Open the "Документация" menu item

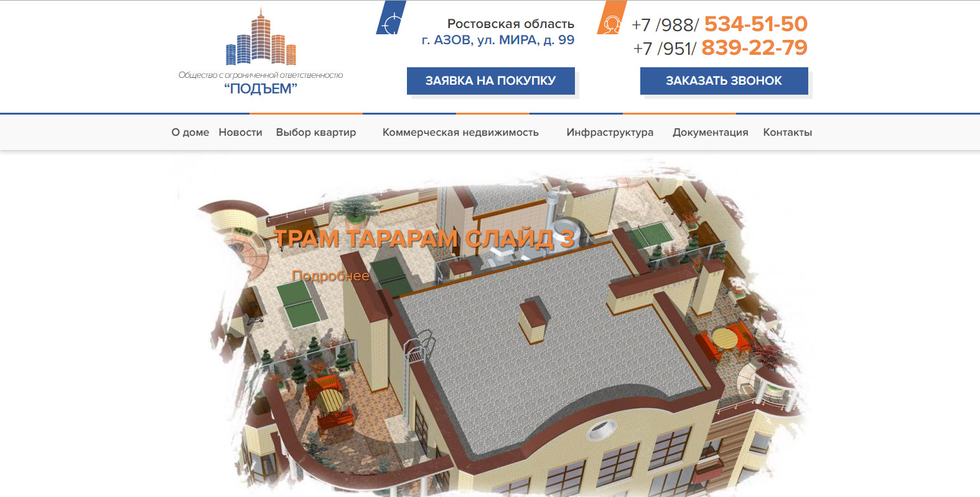tap(710, 132)
